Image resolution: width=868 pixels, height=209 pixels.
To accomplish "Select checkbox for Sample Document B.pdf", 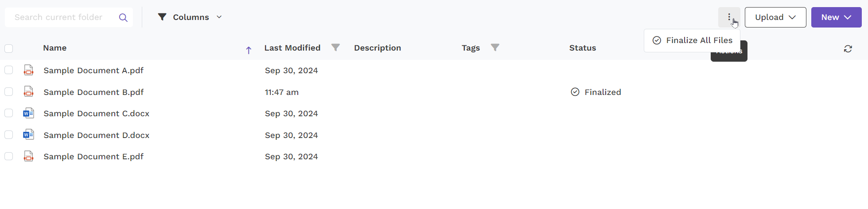I will (9, 91).
